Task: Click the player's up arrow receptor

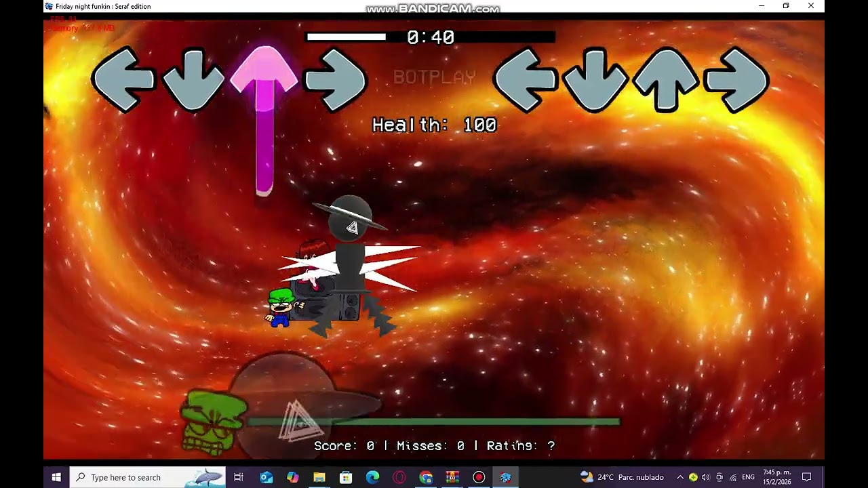Action: coord(665,79)
